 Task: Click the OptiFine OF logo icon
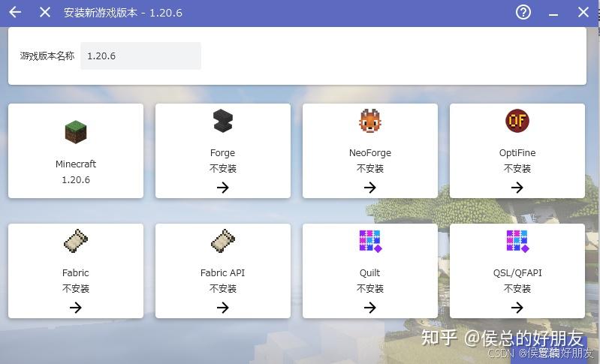click(x=517, y=121)
